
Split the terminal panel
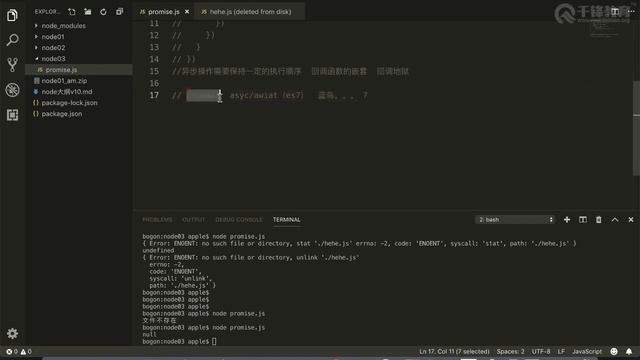point(582,220)
